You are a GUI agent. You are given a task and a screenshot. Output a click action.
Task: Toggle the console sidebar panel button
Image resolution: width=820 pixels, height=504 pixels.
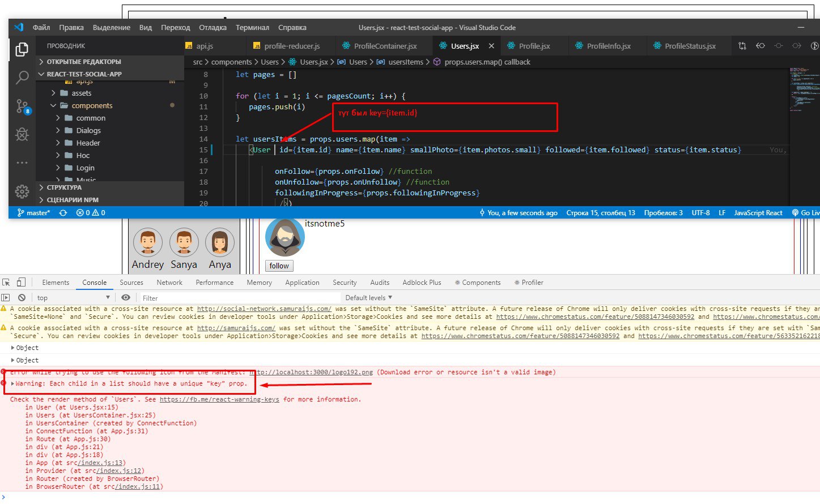(x=6, y=297)
